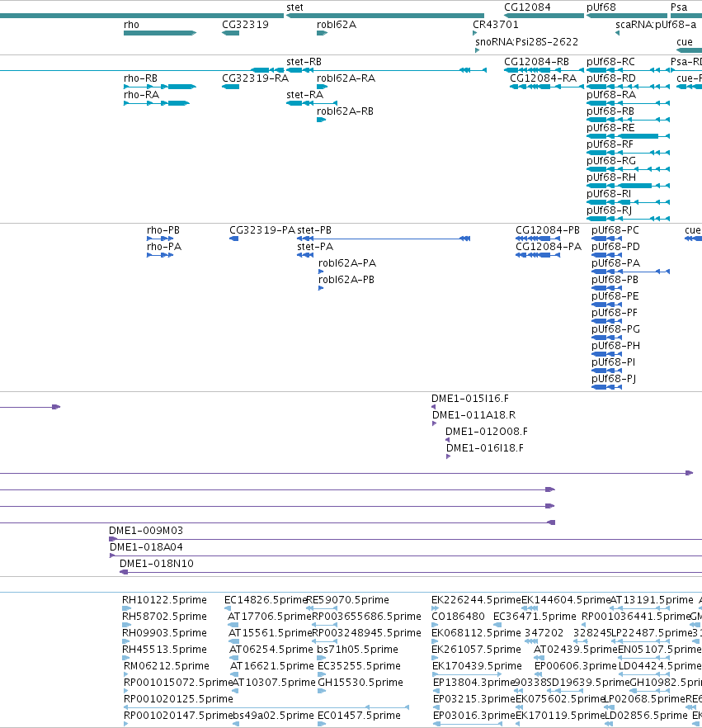
Task: Select scaRNA:pUf68-a label
Action: click(656, 25)
